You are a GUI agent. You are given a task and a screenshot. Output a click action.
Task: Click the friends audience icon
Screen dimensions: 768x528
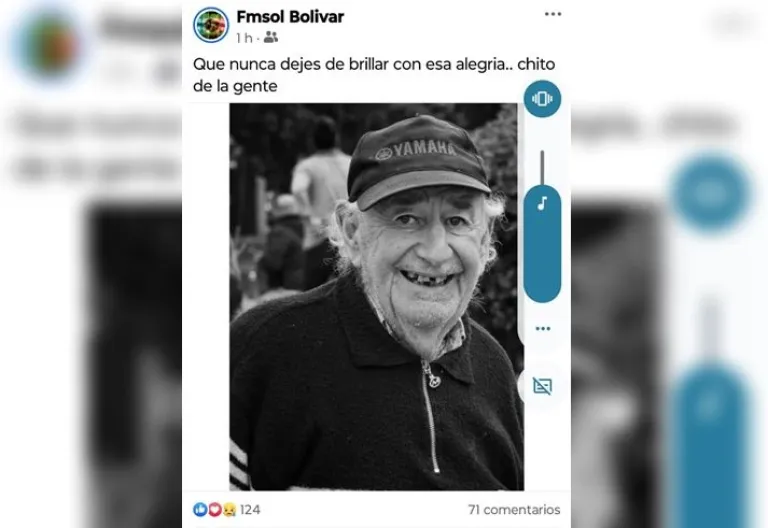(x=270, y=37)
